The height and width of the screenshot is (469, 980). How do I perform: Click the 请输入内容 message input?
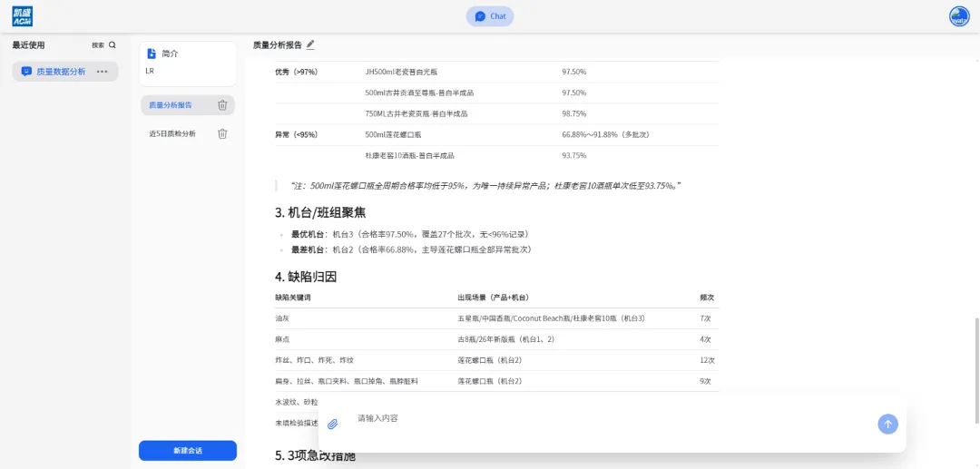coord(612,418)
